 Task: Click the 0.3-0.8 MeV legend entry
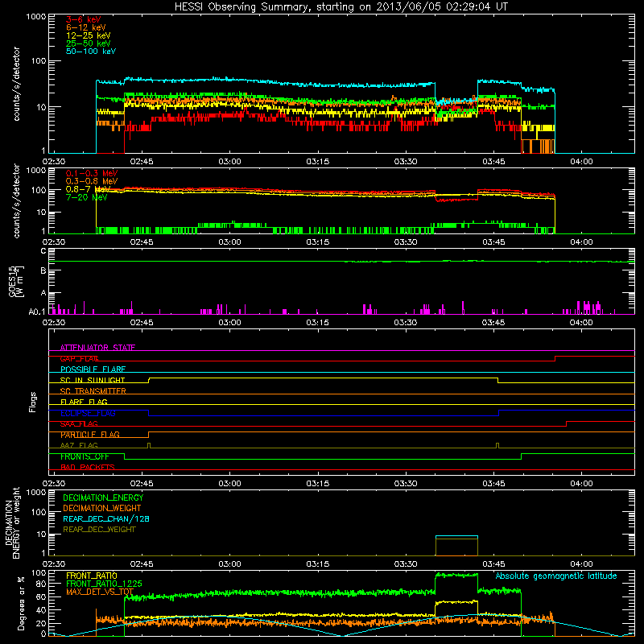pos(92,181)
